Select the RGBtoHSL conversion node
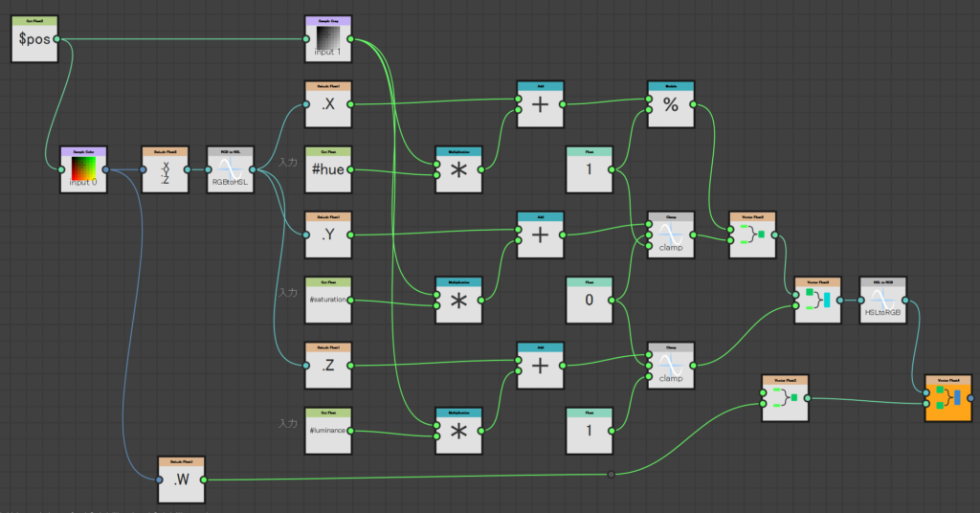 coord(230,172)
